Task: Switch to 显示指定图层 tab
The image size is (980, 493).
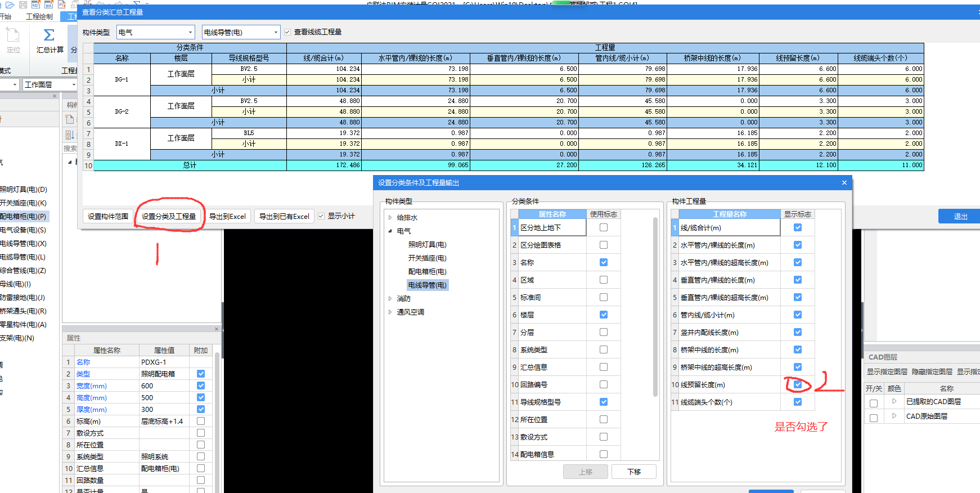Action: tap(887, 372)
